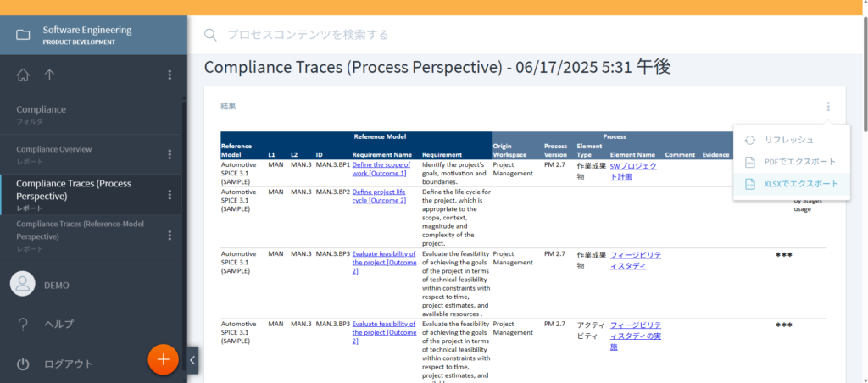This screenshot has height=383, width=868.
Task: Open the Compliance Overview report
Action: (91, 154)
